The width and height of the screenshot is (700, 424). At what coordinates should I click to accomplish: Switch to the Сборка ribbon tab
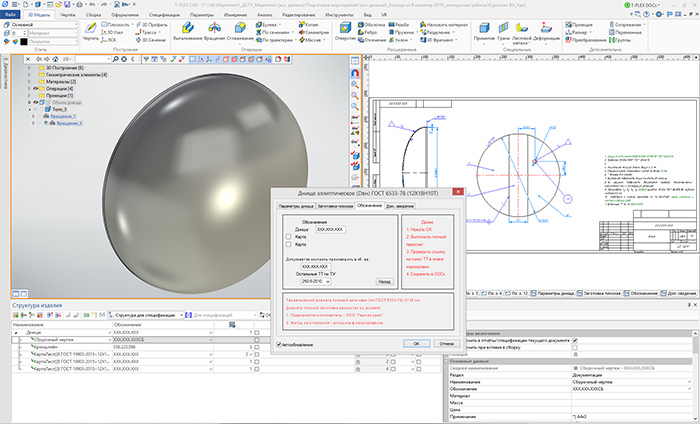(93, 15)
